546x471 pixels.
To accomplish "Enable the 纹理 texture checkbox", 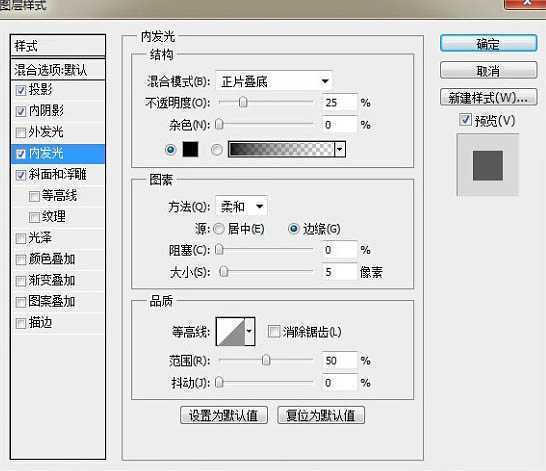I will pyautogui.click(x=34, y=217).
